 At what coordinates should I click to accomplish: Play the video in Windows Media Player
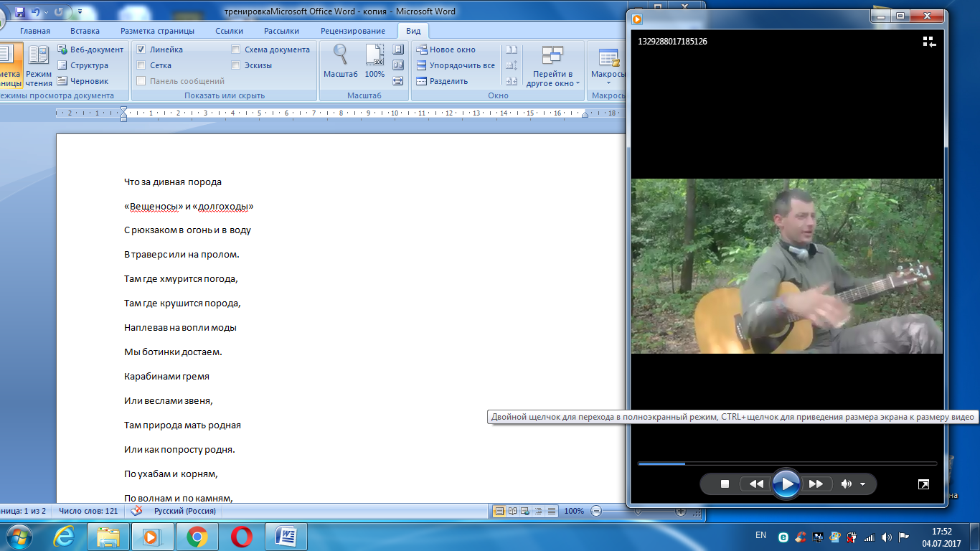point(786,484)
